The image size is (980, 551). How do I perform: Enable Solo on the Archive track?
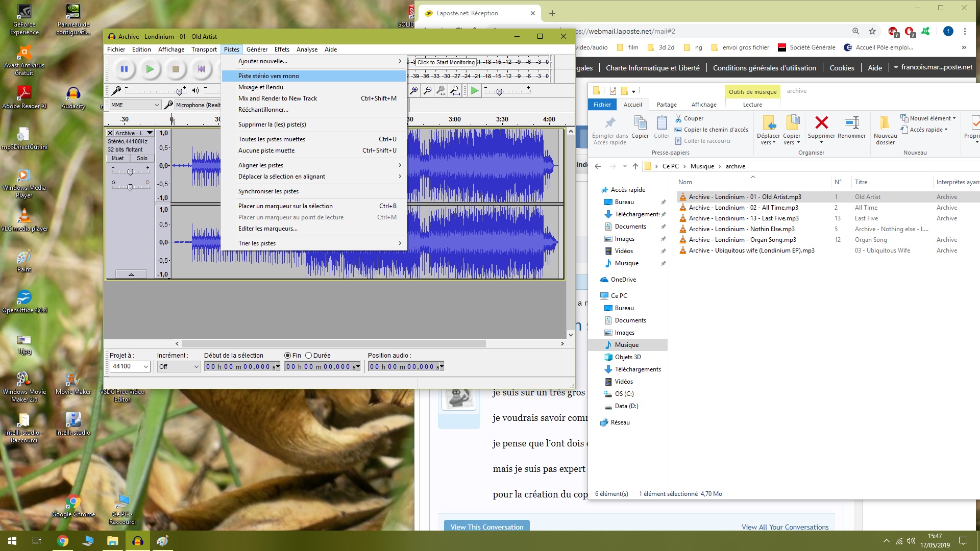pos(142,158)
